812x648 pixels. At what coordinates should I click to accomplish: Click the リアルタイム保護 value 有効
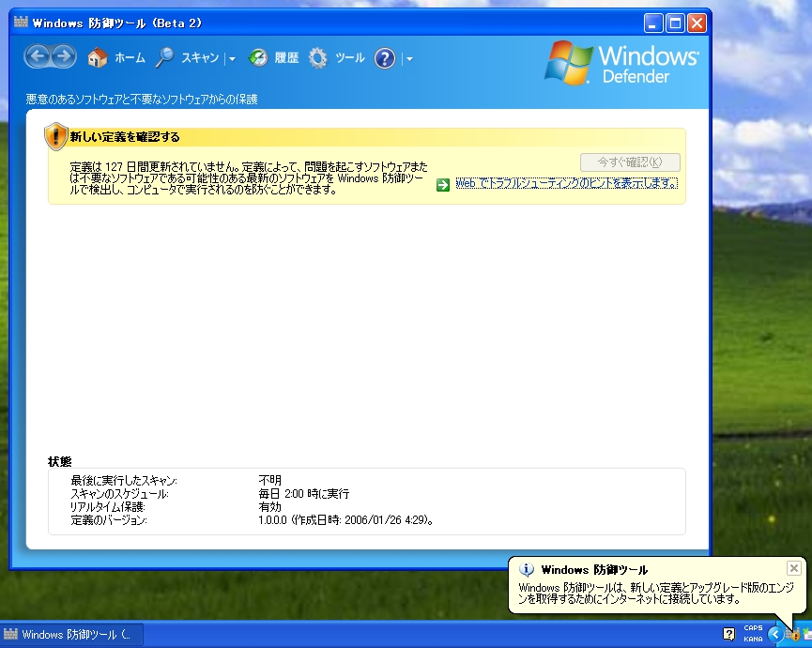pyautogui.click(x=269, y=506)
